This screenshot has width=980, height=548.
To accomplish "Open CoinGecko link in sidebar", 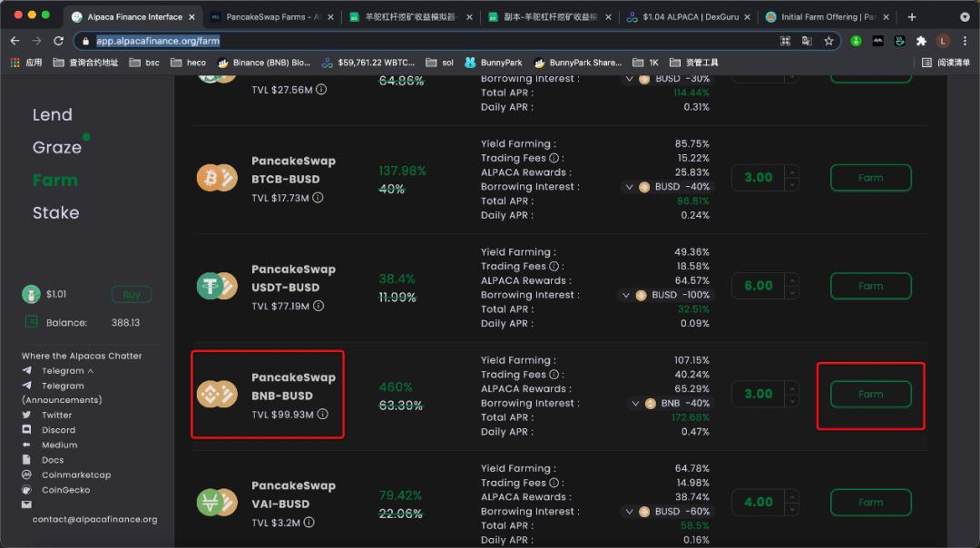I will (65, 490).
